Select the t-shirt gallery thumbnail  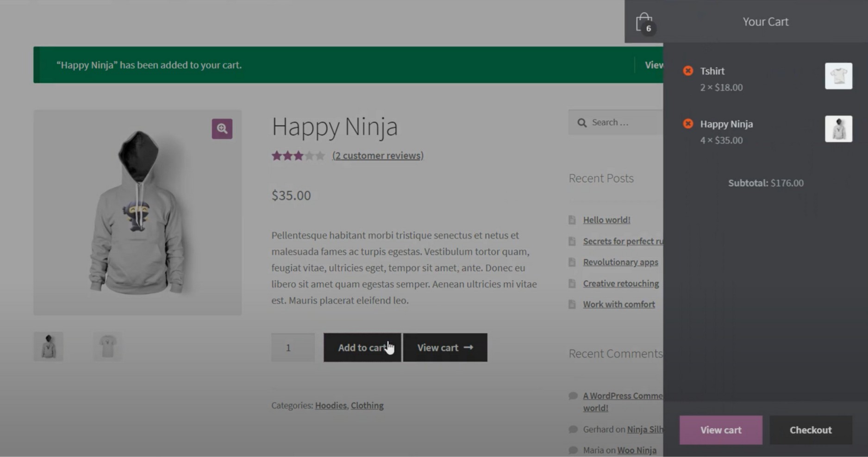point(107,346)
